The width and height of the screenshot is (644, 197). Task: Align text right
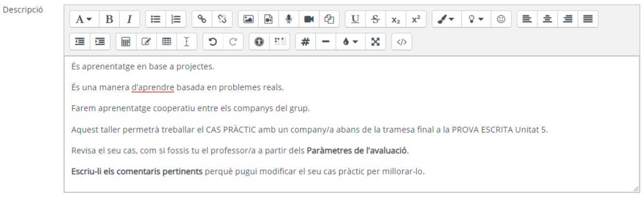point(567,19)
